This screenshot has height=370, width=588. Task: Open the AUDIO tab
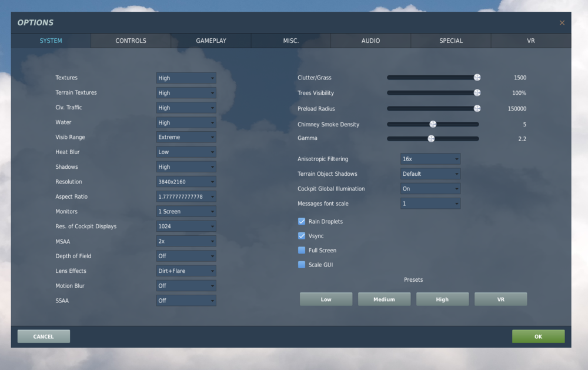pos(370,41)
